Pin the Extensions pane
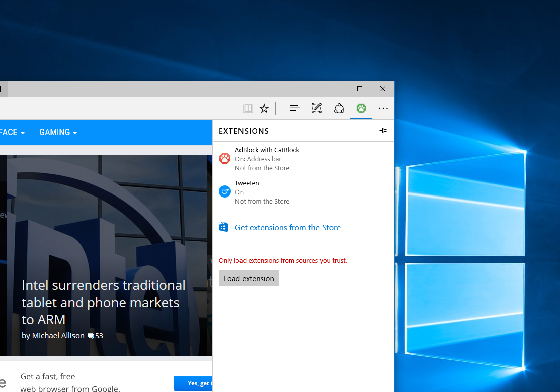 click(383, 131)
